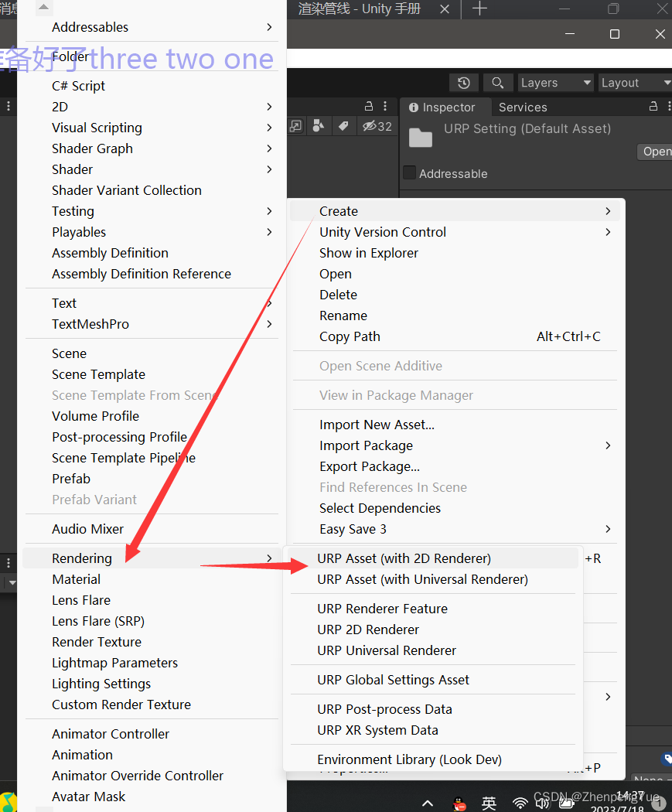Expand the Addressables submenu
Image resolution: width=672 pixels, height=812 pixels.
pyautogui.click(x=152, y=27)
